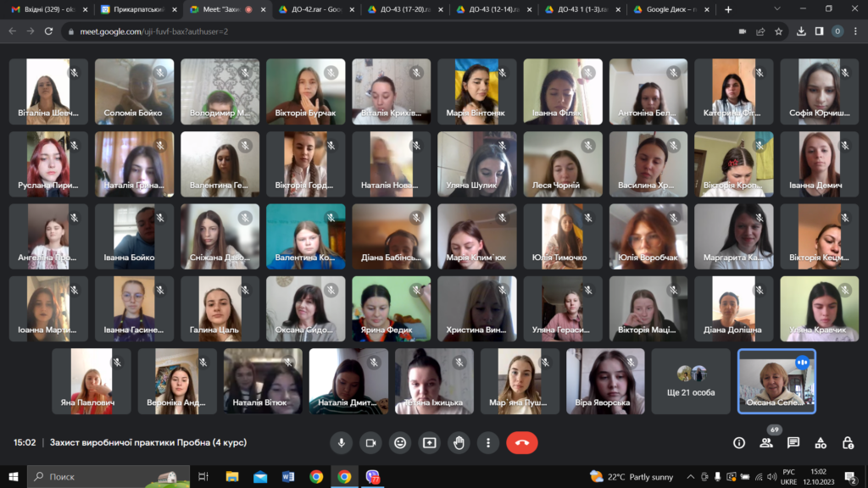Bookmark this page with star icon

click(x=779, y=31)
